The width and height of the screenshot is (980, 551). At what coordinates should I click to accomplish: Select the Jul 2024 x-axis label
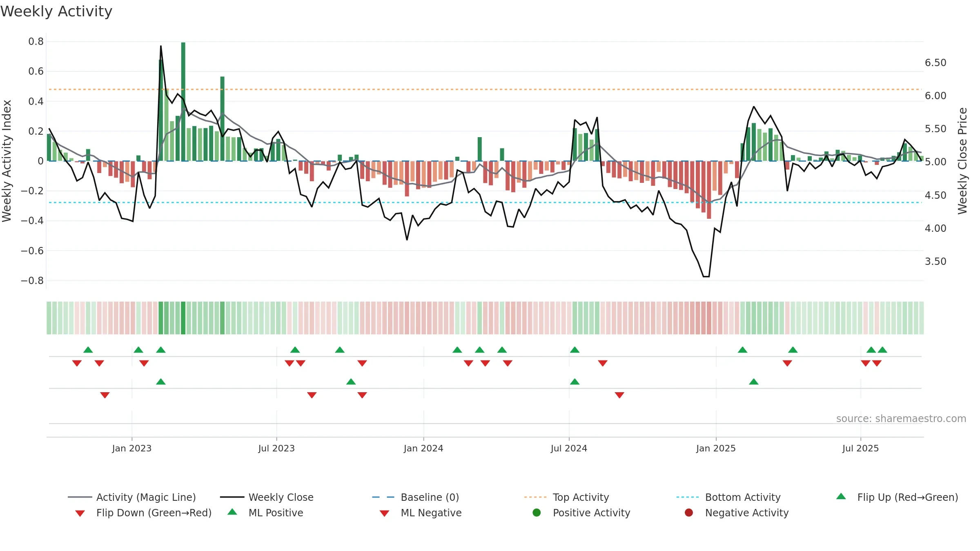point(569,448)
